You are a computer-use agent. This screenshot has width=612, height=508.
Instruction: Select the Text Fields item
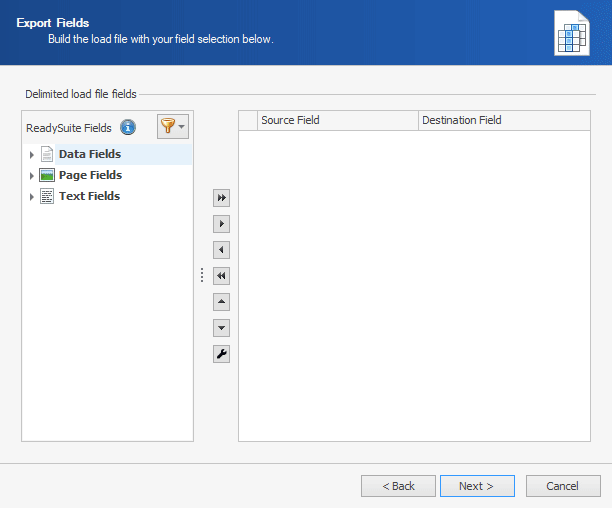89,196
